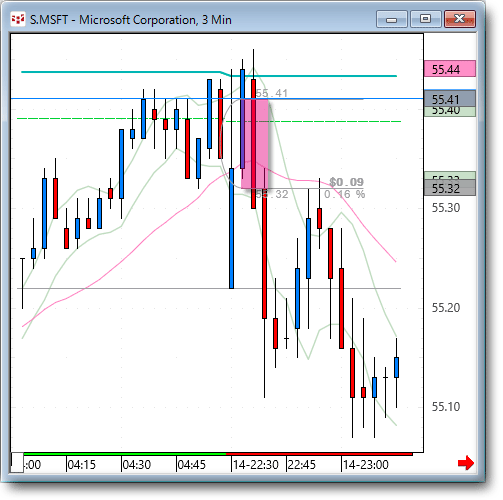The width and height of the screenshot is (503, 500).
Task: Click the chart window application icon
Action: tap(18, 19)
